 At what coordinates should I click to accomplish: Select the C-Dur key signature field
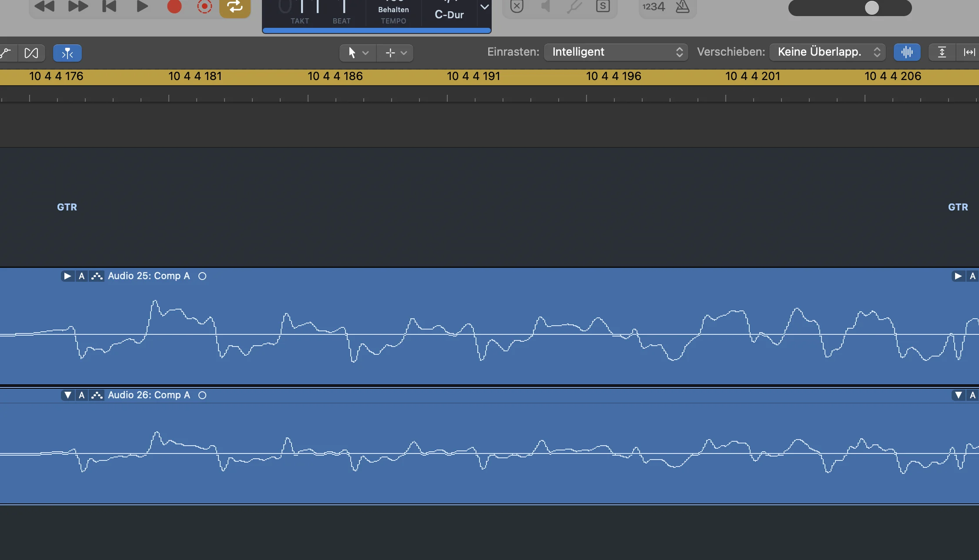(x=449, y=14)
